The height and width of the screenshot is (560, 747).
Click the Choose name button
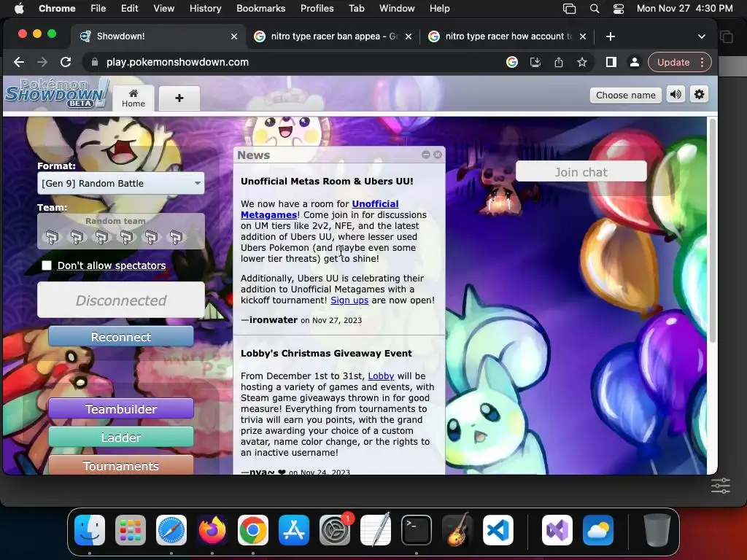tap(625, 95)
